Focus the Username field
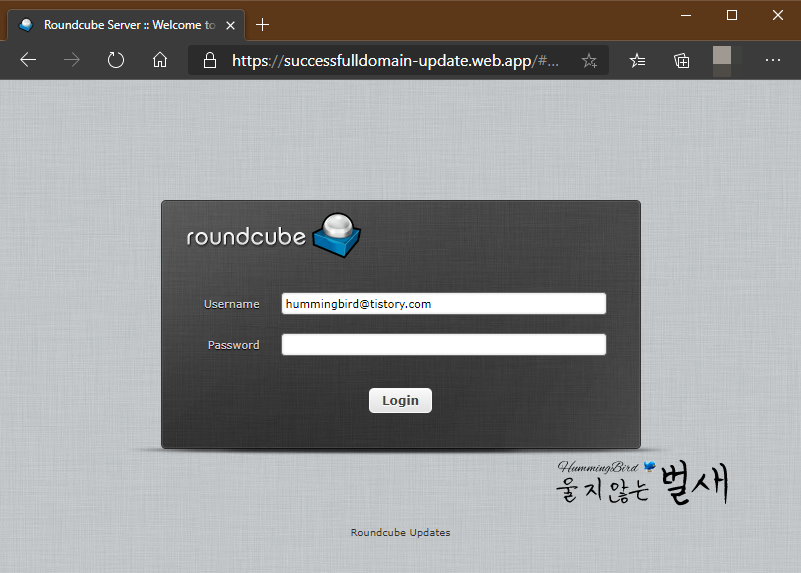This screenshot has width=801, height=573. [x=443, y=304]
